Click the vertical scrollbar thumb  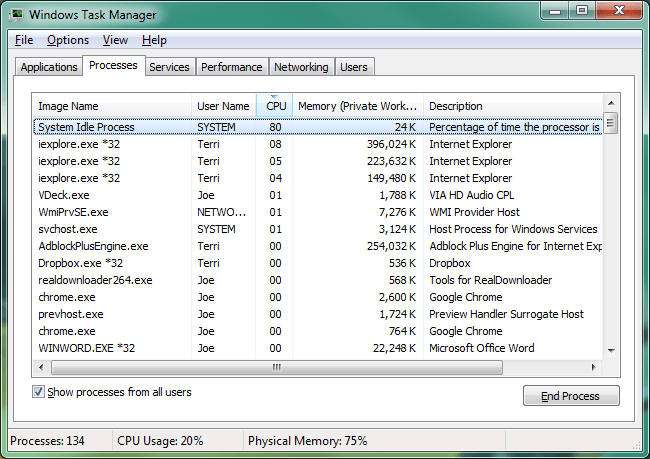point(611,123)
